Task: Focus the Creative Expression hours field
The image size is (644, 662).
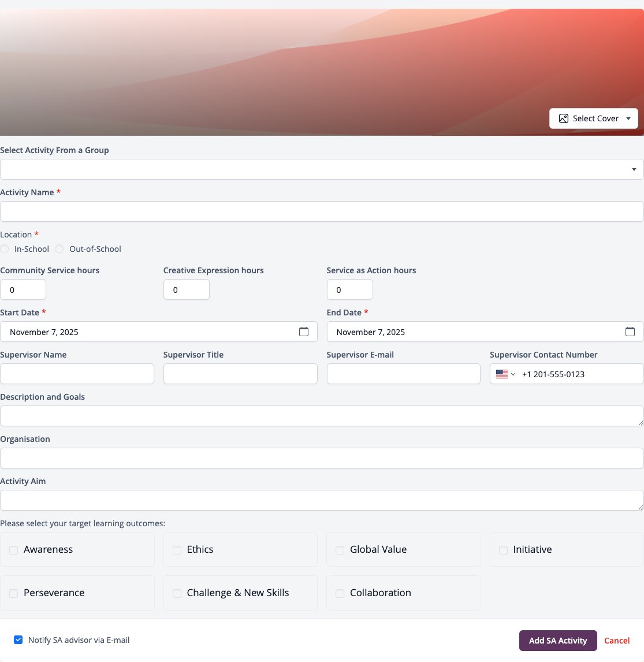Action: pos(187,289)
